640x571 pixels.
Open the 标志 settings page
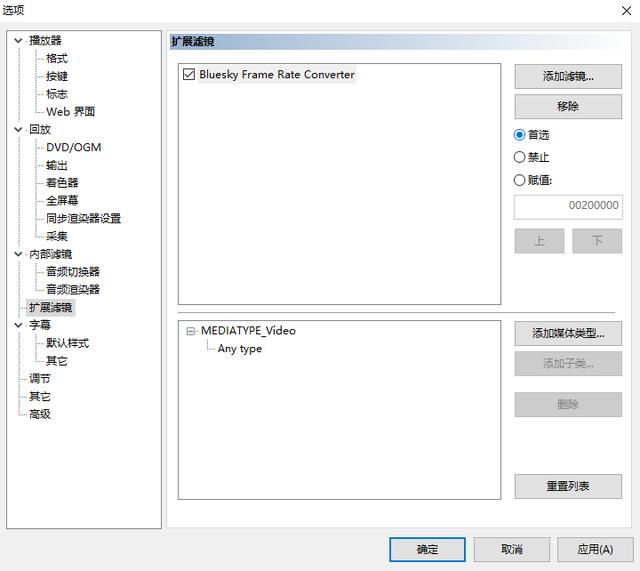coord(57,94)
